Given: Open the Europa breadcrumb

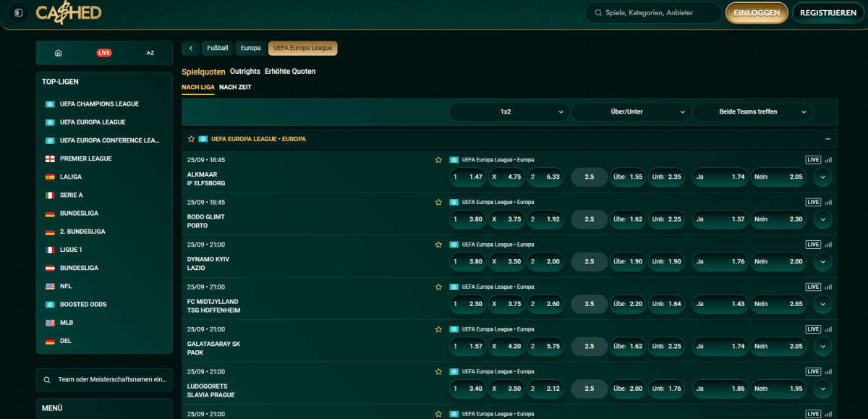Looking at the screenshot, I should pos(251,48).
